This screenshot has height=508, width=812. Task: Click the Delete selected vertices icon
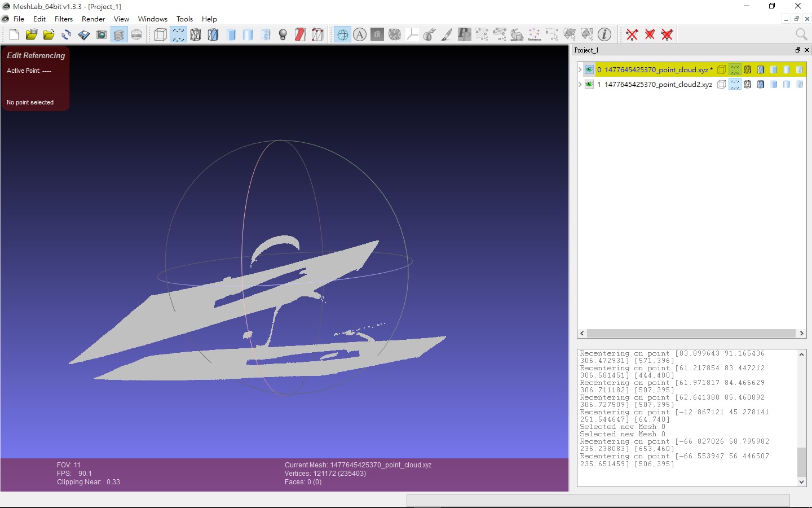click(632, 35)
